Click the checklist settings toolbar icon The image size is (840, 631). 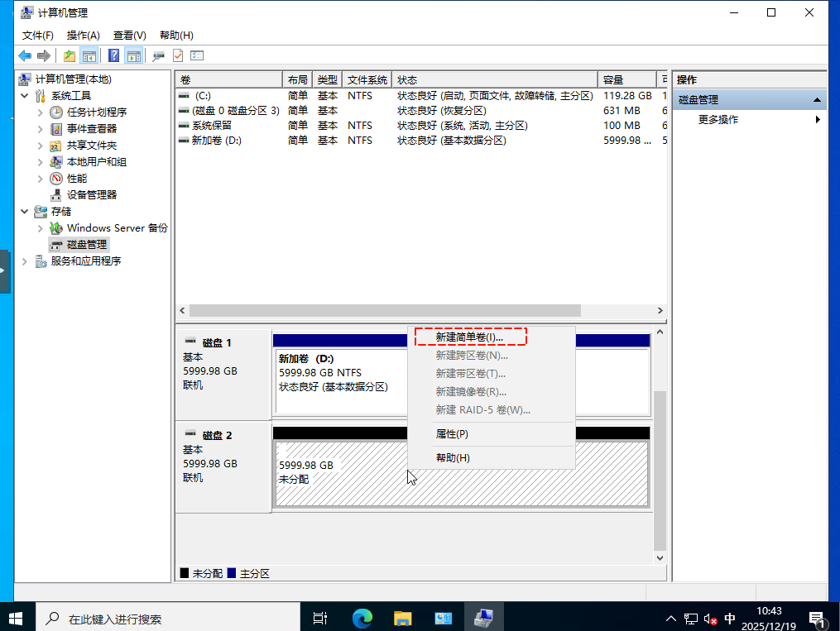(x=197, y=55)
